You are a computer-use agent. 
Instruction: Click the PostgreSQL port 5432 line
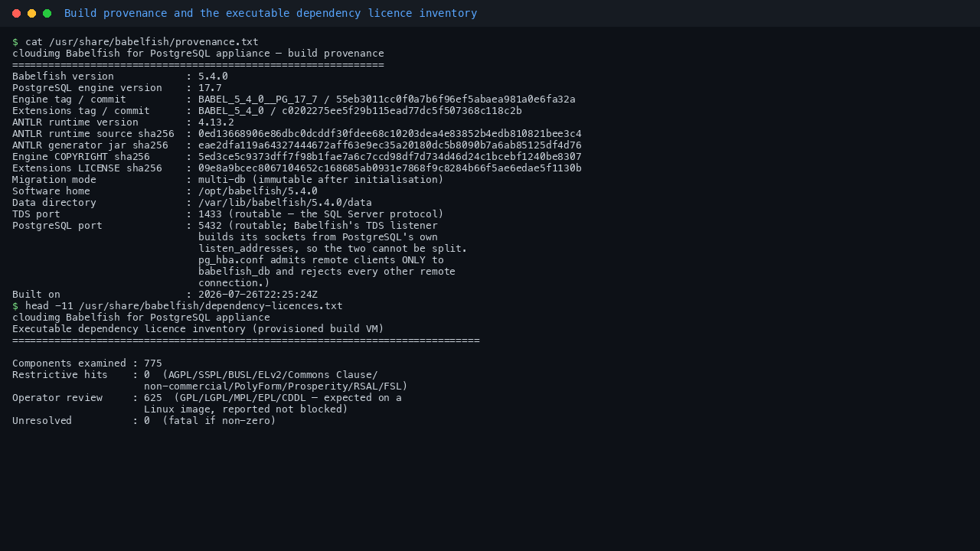[x=225, y=226]
